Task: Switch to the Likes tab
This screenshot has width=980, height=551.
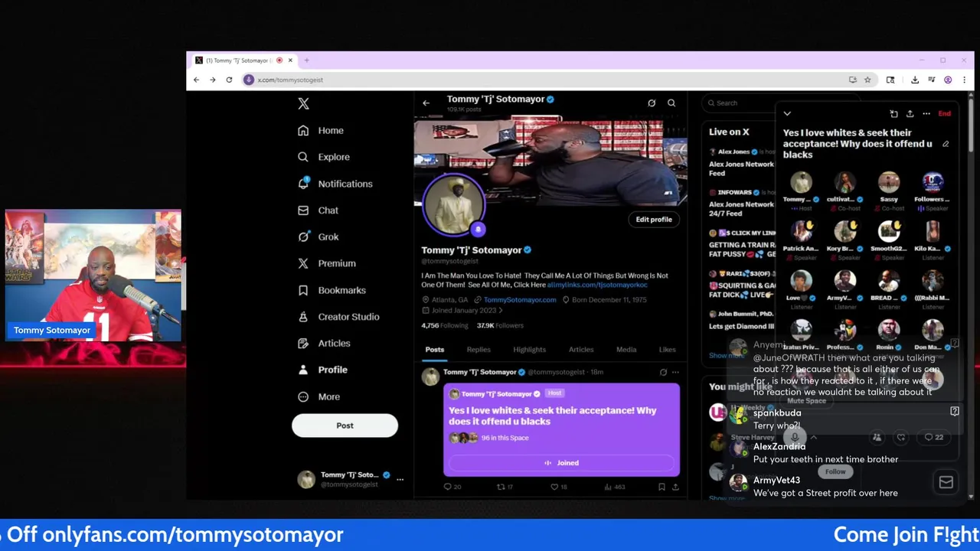Action: point(668,350)
